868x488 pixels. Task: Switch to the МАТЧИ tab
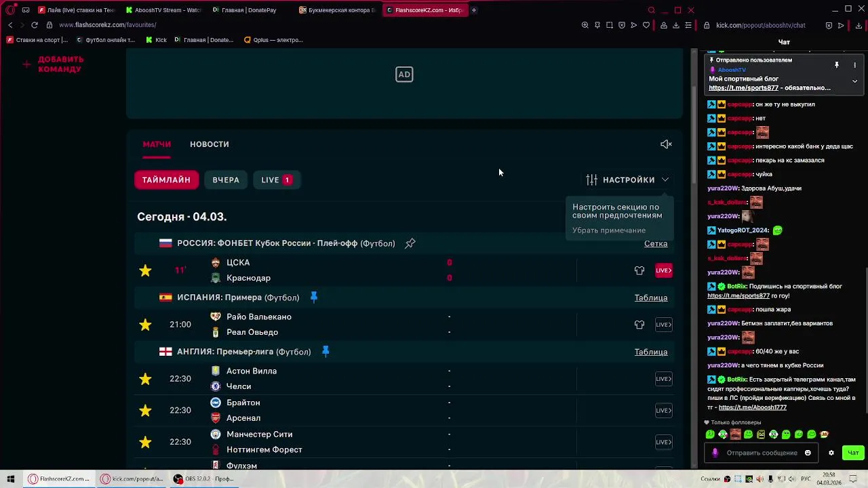pyautogui.click(x=157, y=144)
